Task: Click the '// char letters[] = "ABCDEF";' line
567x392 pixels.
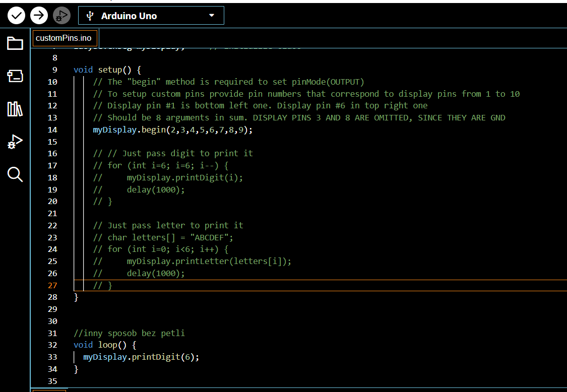Action: click(163, 238)
